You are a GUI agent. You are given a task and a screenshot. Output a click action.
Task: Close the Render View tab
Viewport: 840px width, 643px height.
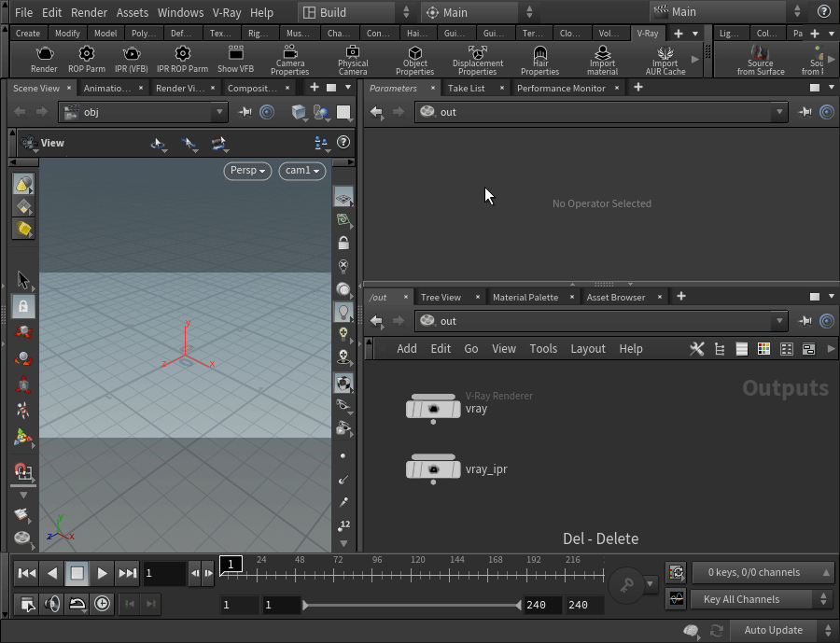(x=213, y=88)
